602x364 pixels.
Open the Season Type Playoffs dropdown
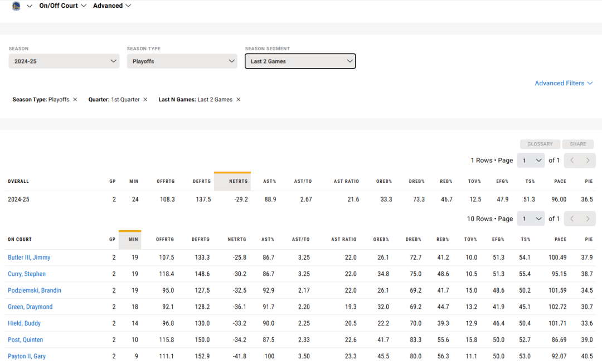[x=182, y=61]
